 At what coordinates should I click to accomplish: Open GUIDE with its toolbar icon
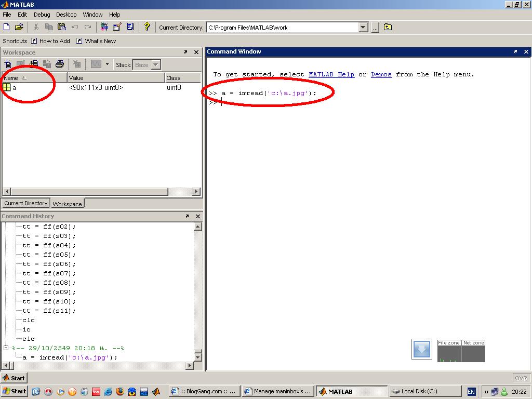click(x=117, y=27)
